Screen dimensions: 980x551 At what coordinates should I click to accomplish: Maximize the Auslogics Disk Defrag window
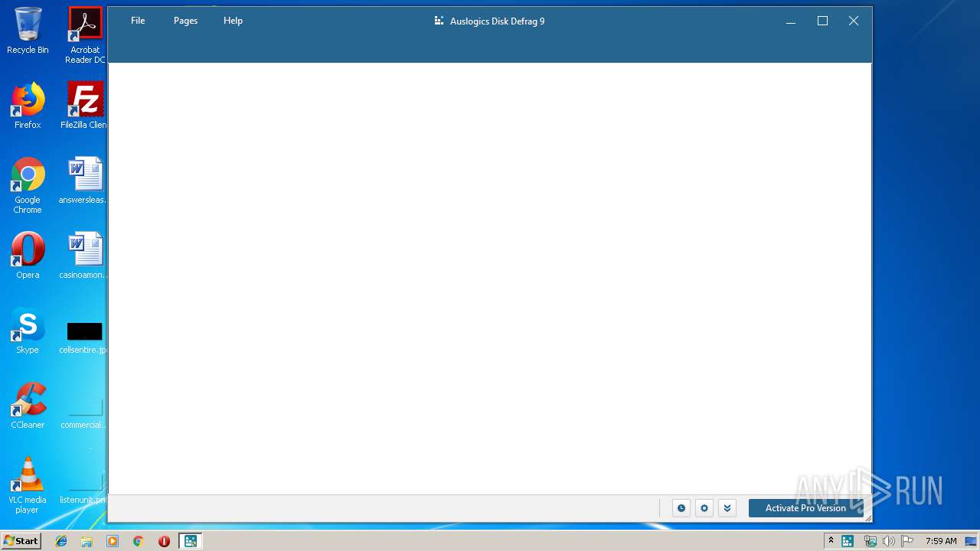click(823, 21)
